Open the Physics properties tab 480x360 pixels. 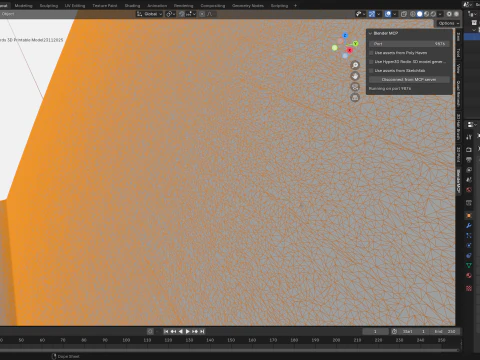click(x=469, y=246)
